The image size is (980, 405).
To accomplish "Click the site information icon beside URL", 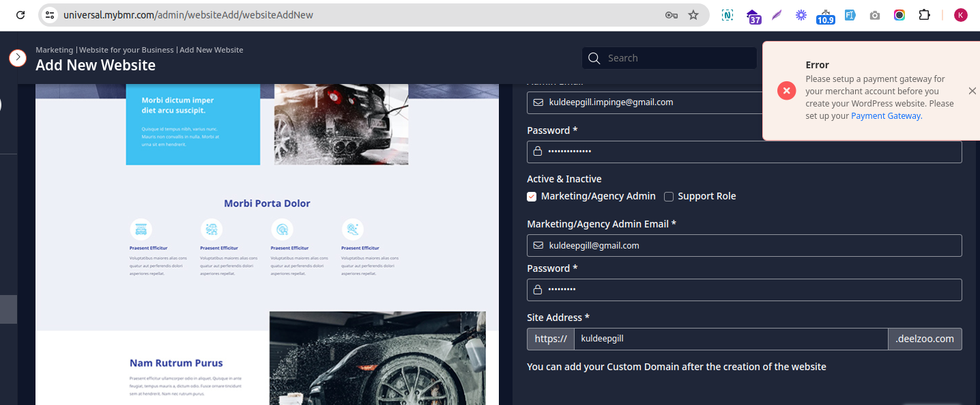I will pyautogui.click(x=50, y=15).
